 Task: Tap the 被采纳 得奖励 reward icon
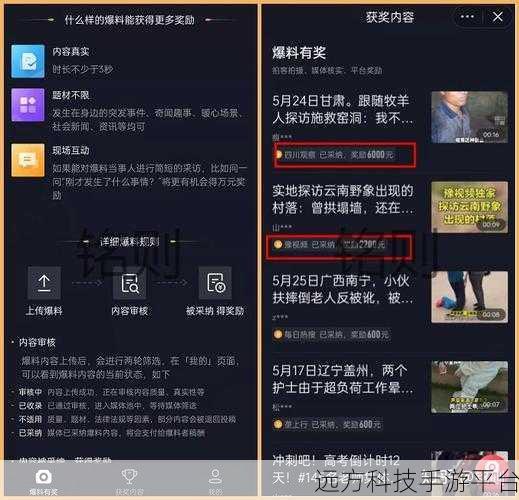(x=215, y=283)
